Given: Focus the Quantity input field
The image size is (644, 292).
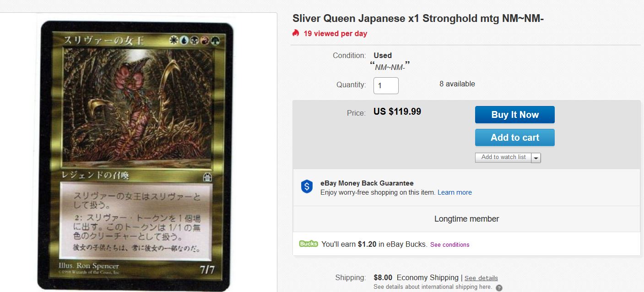Looking at the screenshot, I should 386,85.
